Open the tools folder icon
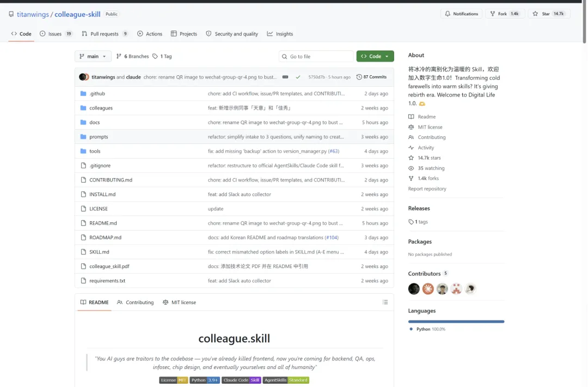Image resolution: width=588 pixels, height=387 pixels. pos(83,151)
